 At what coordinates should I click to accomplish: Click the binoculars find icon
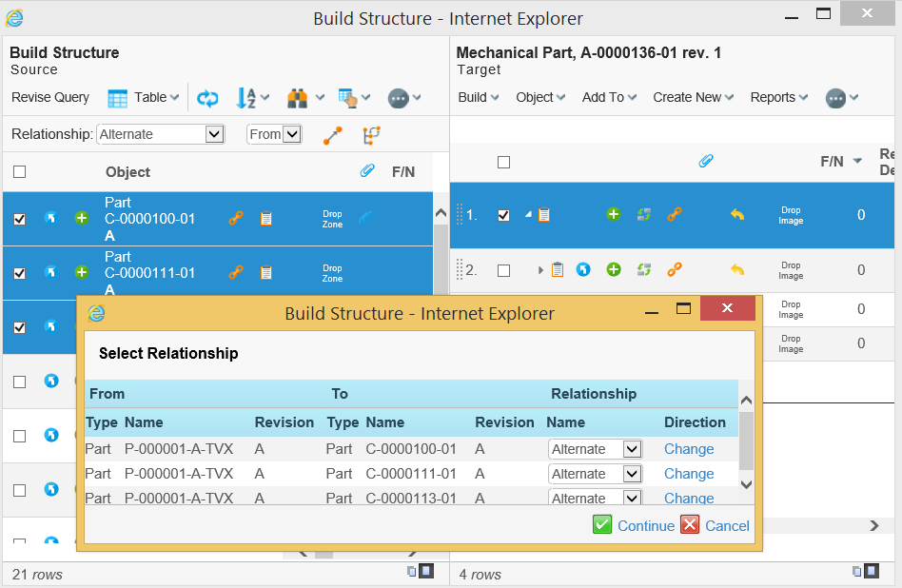point(298,98)
